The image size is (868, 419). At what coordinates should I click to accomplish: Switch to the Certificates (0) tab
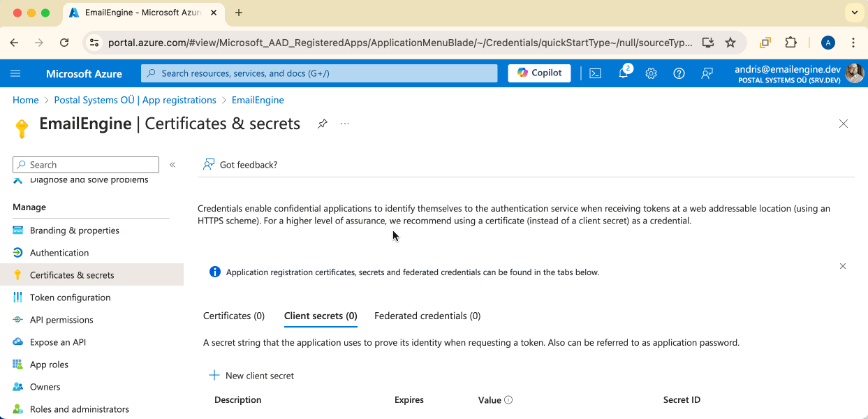234,316
